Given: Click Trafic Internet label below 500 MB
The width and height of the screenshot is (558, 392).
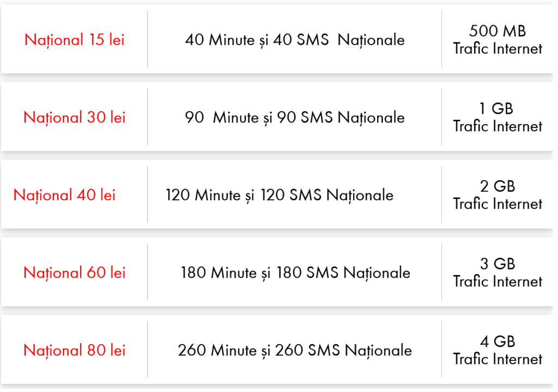Looking at the screenshot, I should pos(498,49).
